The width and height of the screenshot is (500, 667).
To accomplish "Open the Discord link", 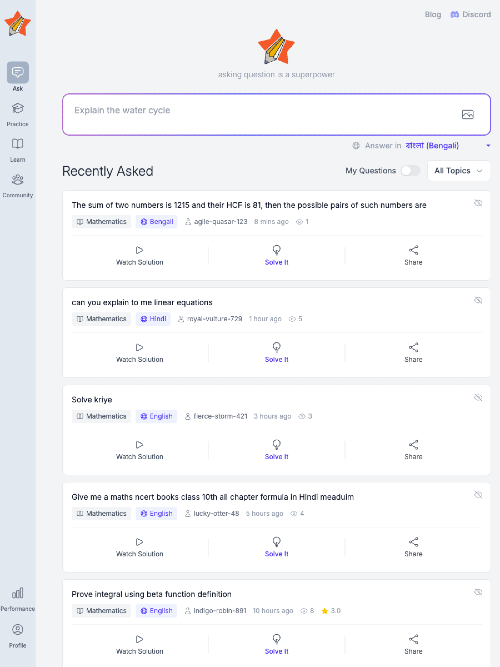I will 471,14.
